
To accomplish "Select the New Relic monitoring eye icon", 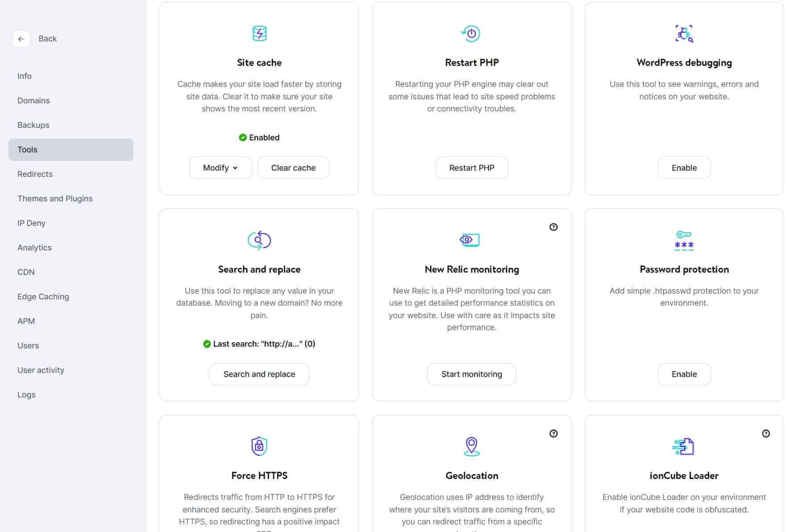I will (471, 240).
